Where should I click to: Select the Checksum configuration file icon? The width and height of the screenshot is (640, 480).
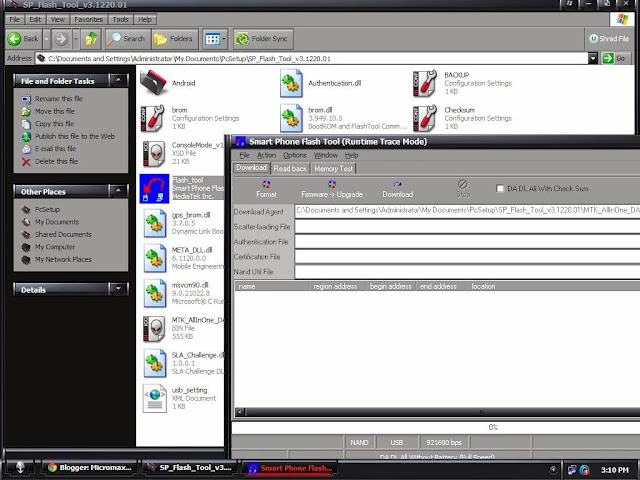pos(425,118)
